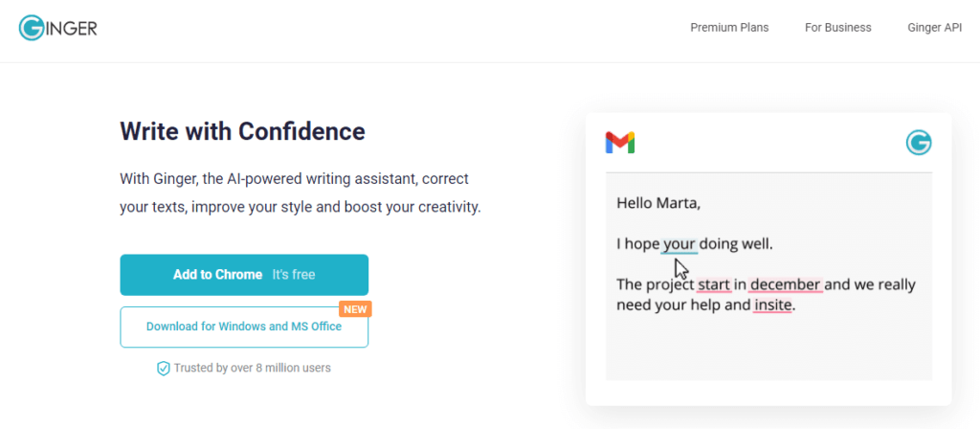Click the underlined word "start"

tap(714, 284)
